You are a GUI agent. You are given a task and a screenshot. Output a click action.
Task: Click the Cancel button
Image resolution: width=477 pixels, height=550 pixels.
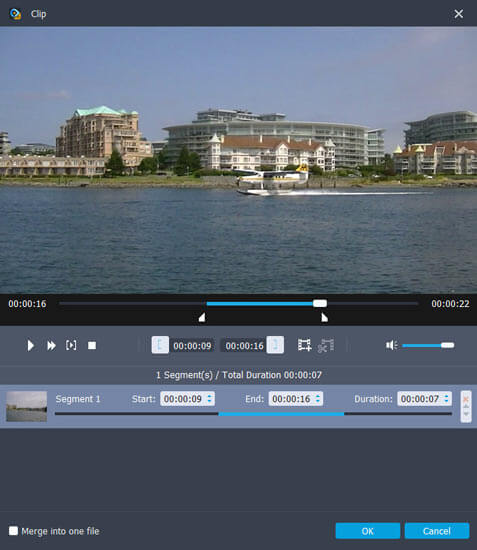[x=437, y=531]
